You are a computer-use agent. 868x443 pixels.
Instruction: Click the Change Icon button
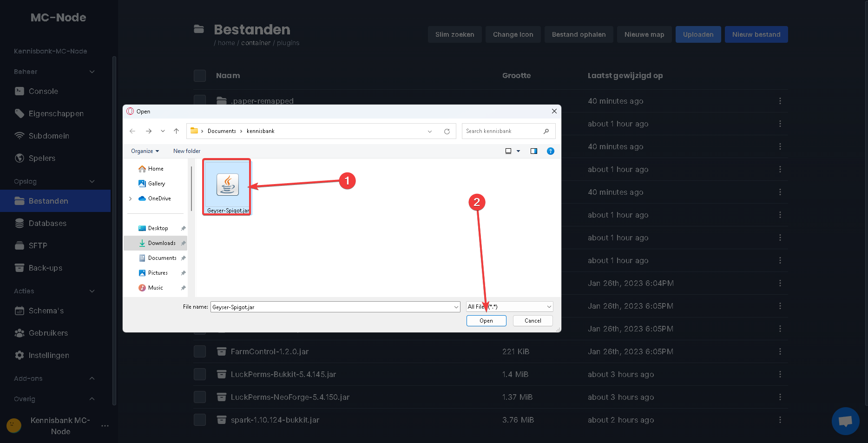pyautogui.click(x=513, y=34)
